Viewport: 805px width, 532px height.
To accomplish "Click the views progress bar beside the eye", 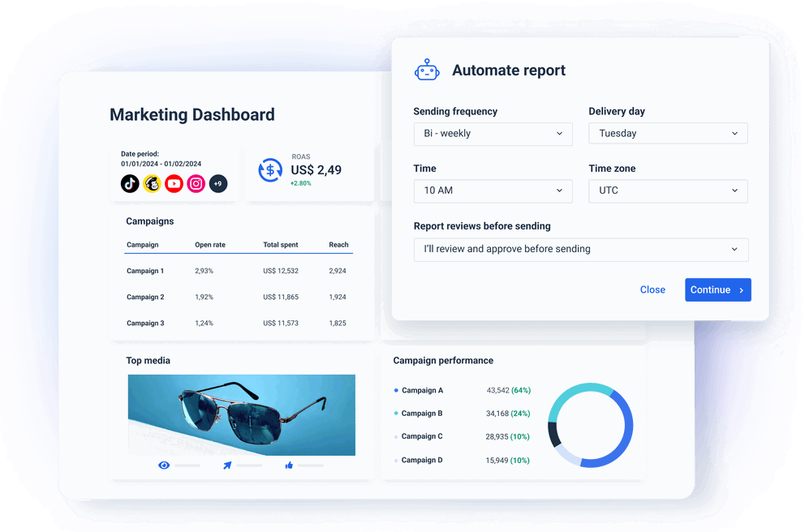I will [x=187, y=465].
